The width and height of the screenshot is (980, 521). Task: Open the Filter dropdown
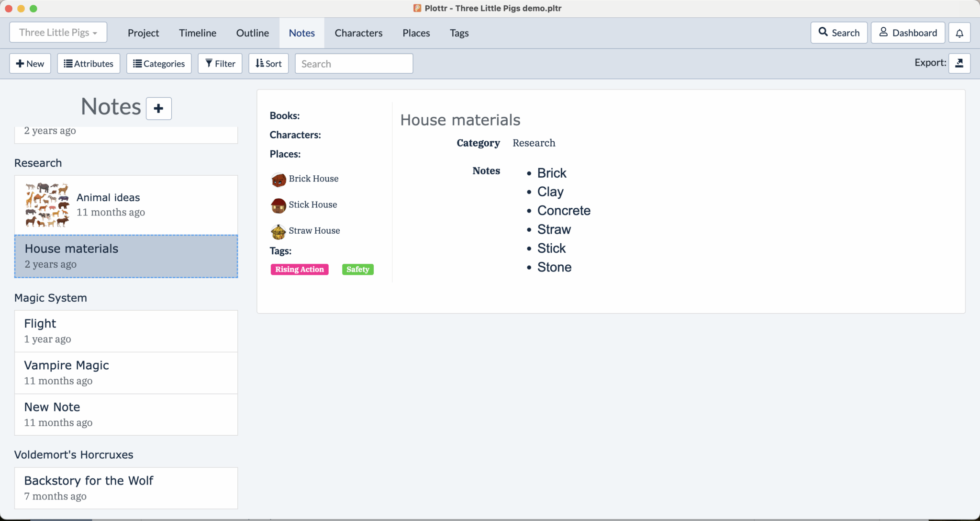point(220,63)
